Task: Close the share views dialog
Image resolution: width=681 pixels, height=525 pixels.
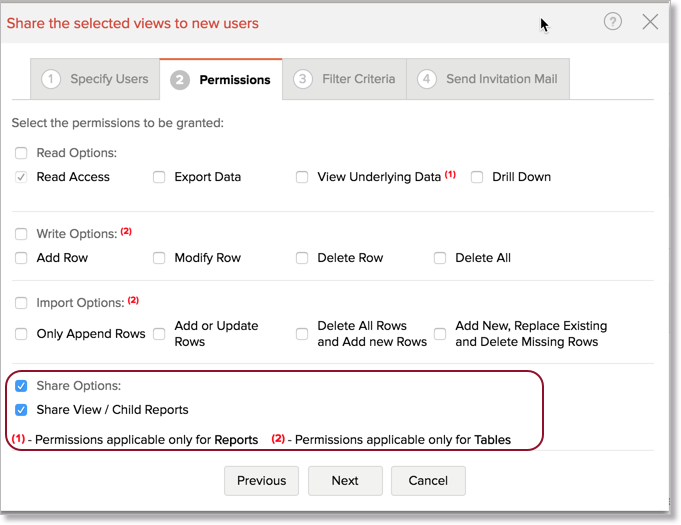Action: (x=650, y=22)
